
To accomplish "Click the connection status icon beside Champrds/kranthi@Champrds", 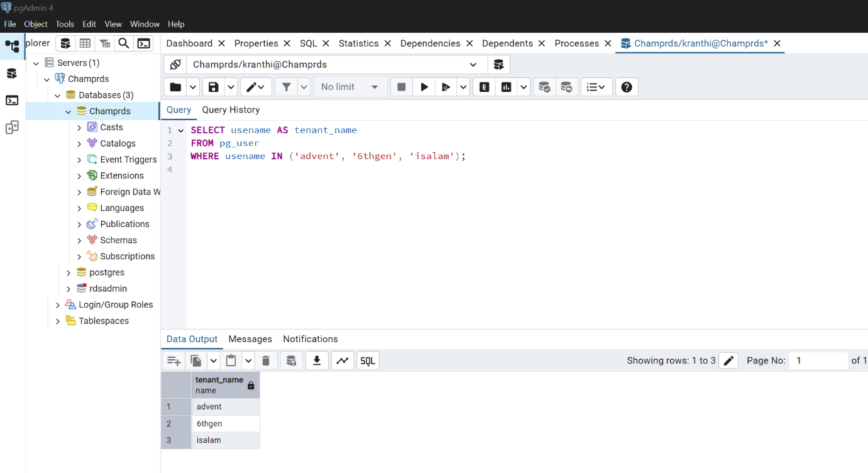I will (175, 64).
